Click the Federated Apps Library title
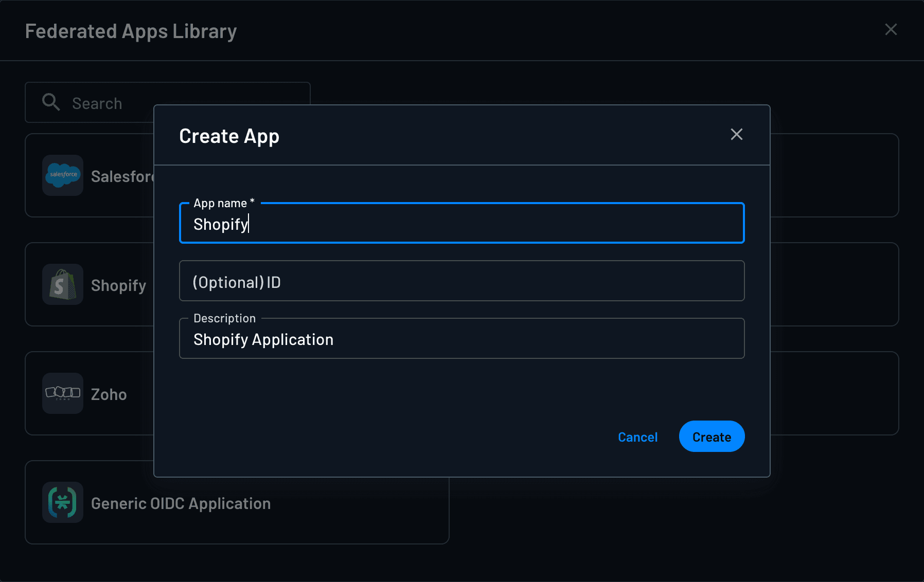The image size is (924, 582). point(131,31)
